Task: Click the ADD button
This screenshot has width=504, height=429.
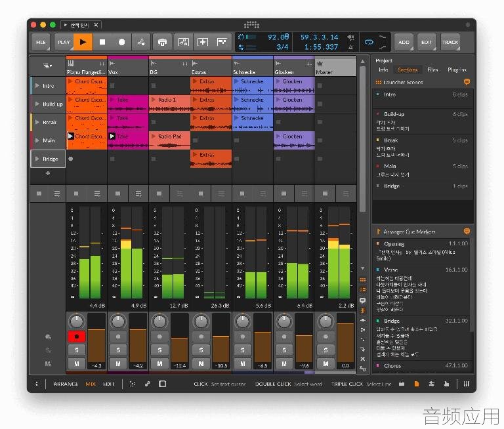Action: (404, 42)
